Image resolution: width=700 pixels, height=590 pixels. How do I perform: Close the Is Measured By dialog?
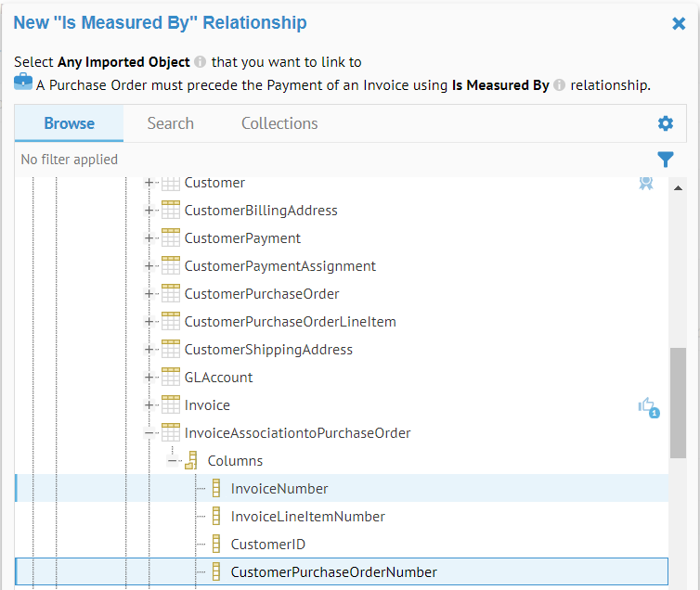pos(679,23)
